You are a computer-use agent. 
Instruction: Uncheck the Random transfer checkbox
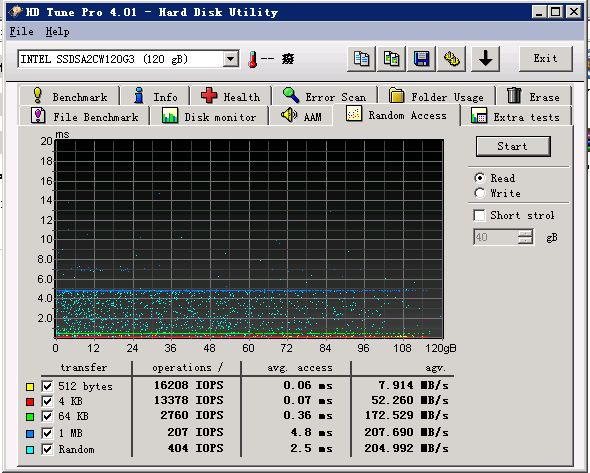coord(47,449)
